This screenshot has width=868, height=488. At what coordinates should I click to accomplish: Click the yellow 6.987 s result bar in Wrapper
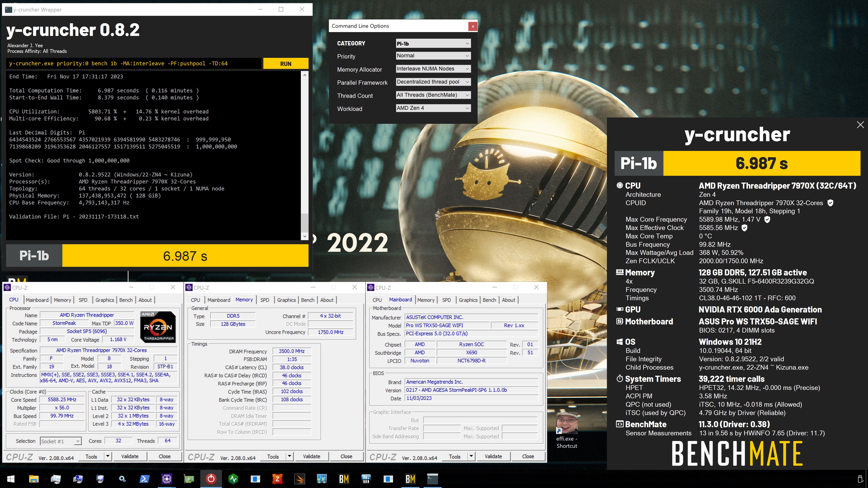[x=185, y=256]
